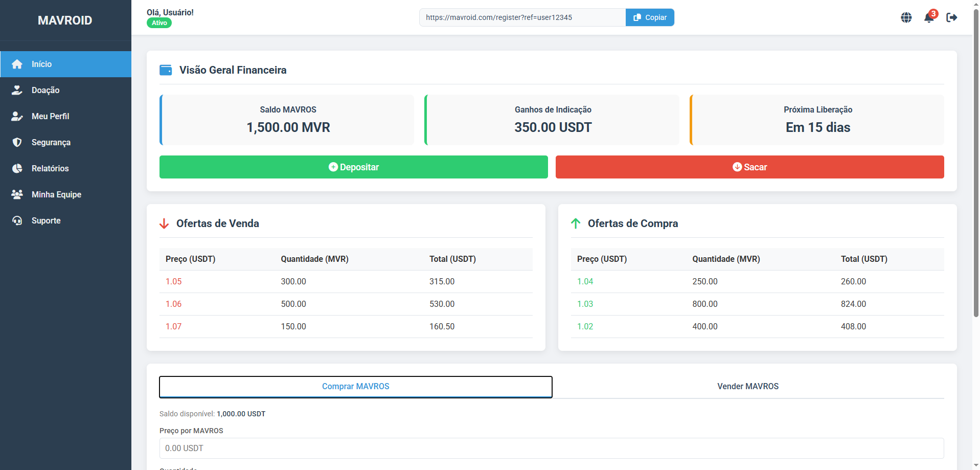Open notifications via the bell icon
This screenshot has width=980, height=470.
929,17
